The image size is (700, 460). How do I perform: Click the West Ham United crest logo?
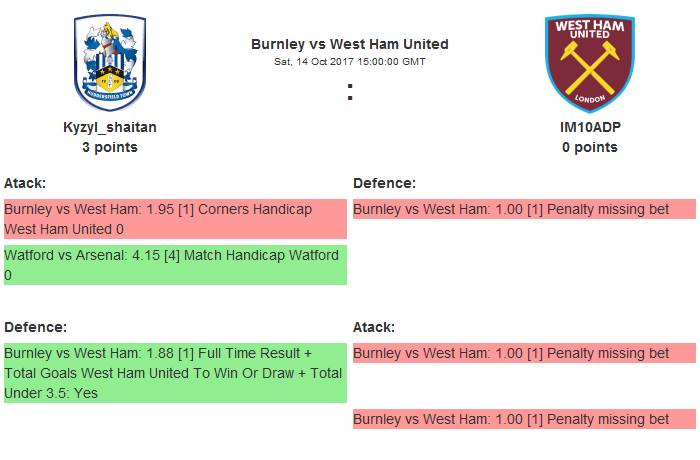click(x=589, y=62)
